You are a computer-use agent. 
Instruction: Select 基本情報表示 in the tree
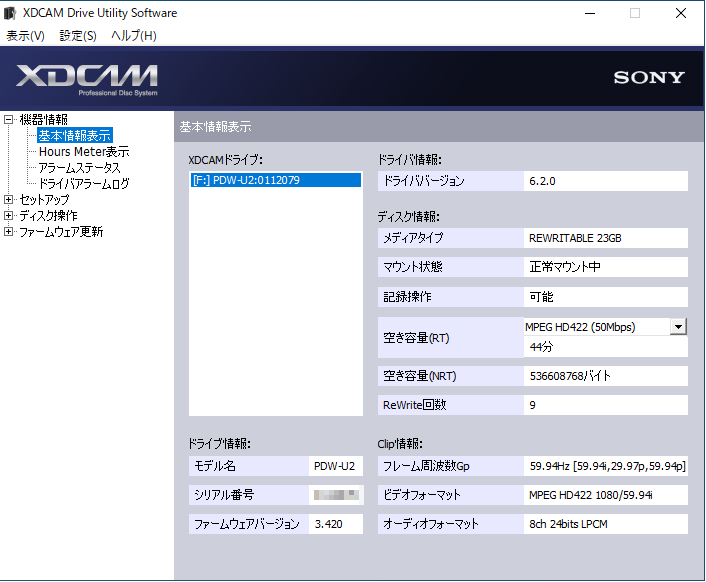(x=75, y=136)
